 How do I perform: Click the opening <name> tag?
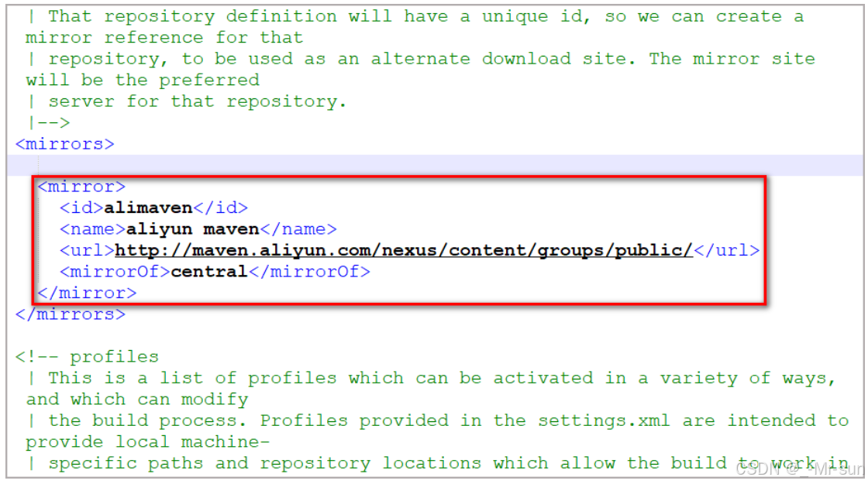pyautogui.click(x=92, y=229)
